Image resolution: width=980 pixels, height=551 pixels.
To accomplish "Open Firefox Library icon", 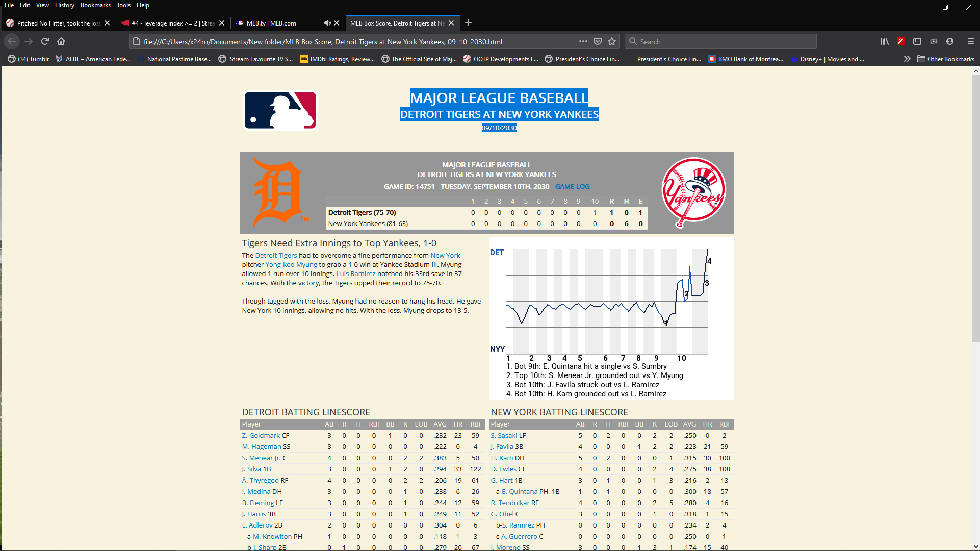I will pyautogui.click(x=885, y=41).
